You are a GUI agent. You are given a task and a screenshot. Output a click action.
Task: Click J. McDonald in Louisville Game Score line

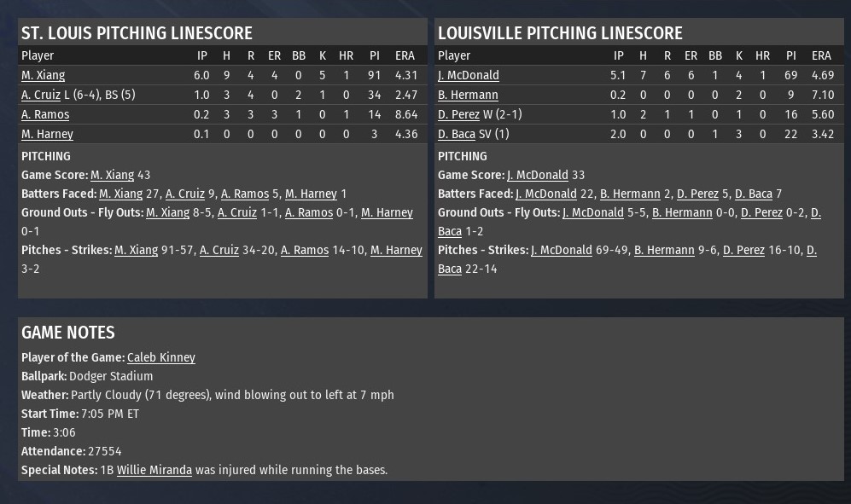(x=537, y=175)
